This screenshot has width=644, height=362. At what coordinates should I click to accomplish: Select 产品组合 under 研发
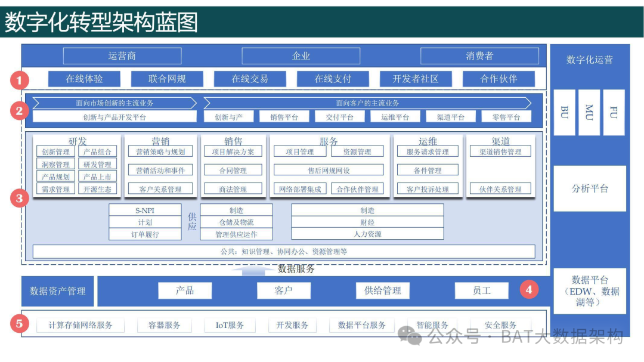coord(97,151)
